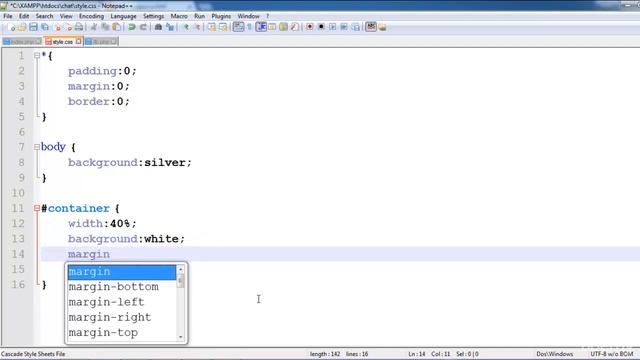
Task: Click the Zoom In toolbar icon
Action: [x=186, y=27]
